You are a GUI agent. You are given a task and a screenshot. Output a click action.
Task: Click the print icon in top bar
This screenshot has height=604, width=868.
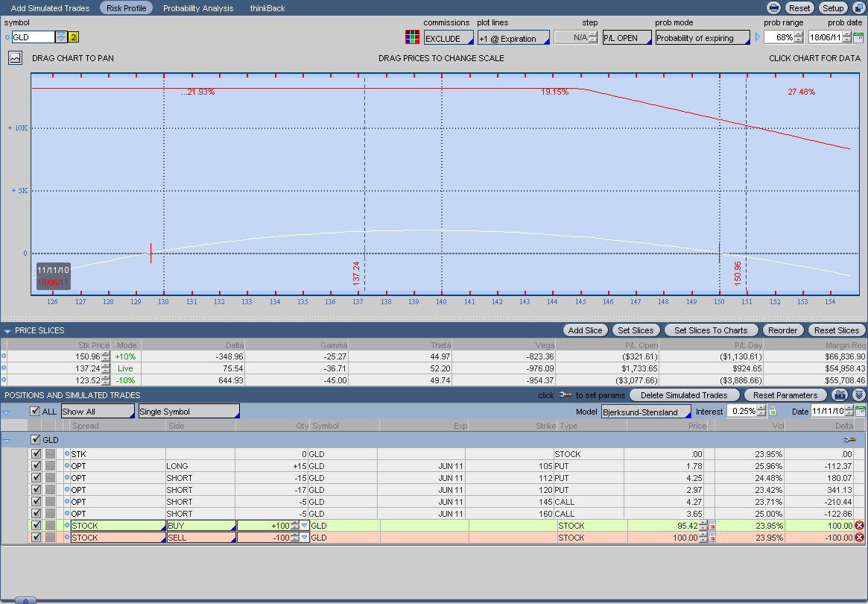click(x=774, y=8)
